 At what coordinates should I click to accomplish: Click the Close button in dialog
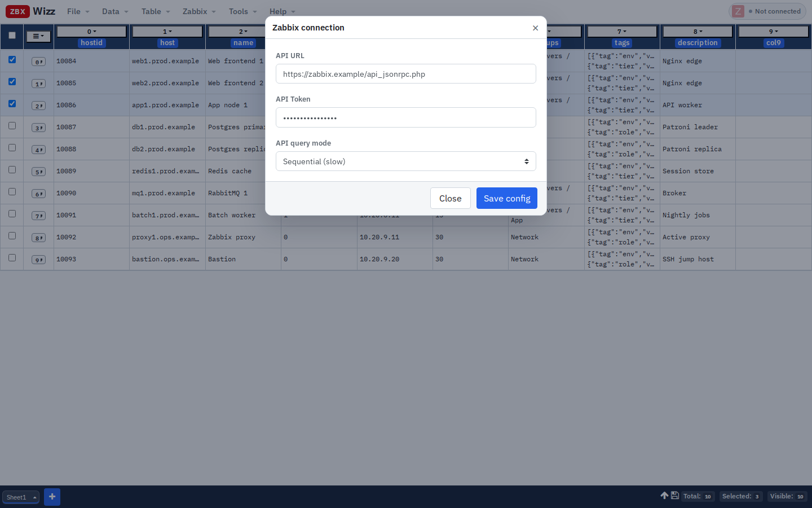tap(451, 198)
